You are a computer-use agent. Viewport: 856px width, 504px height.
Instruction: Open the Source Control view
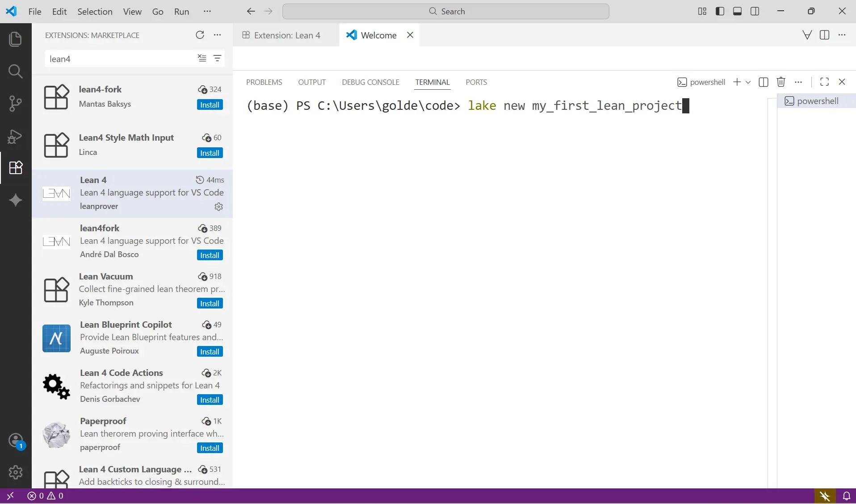[x=15, y=104]
